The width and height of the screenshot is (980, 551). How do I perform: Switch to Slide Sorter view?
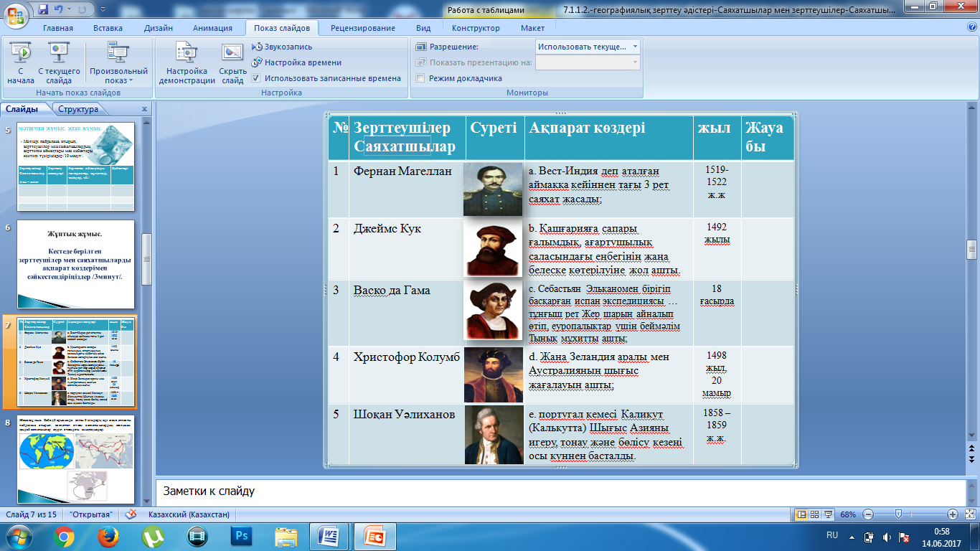pyautogui.click(x=816, y=514)
